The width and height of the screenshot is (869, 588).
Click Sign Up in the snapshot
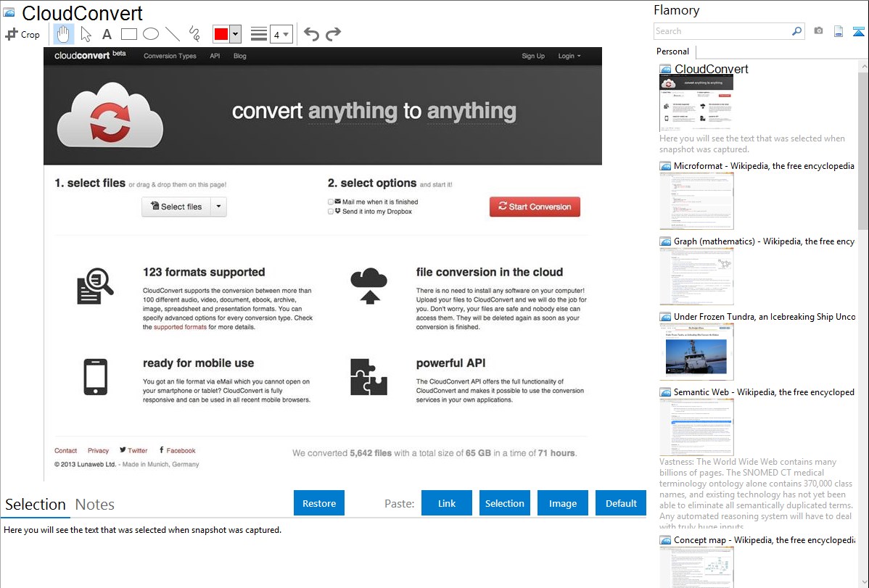(533, 56)
